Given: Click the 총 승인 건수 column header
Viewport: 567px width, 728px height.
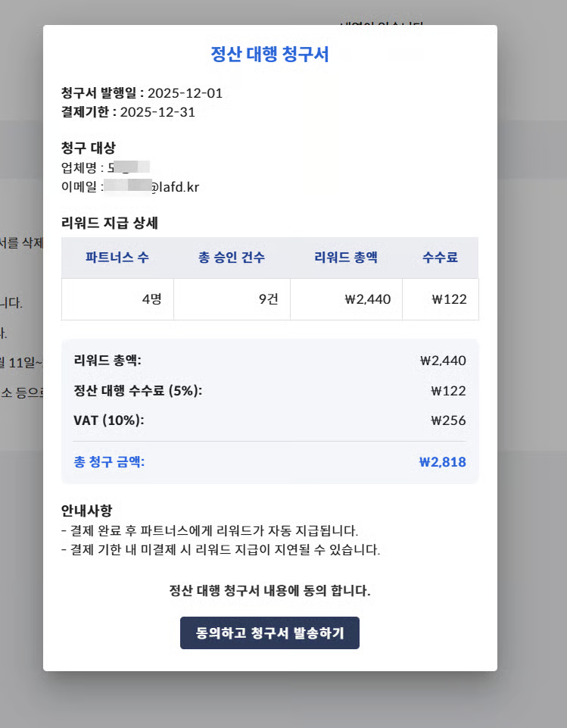Looking at the screenshot, I should [x=232, y=258].
